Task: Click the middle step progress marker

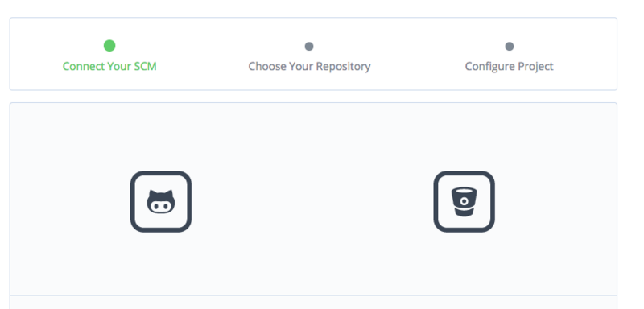Action: (x=309, y=47)
